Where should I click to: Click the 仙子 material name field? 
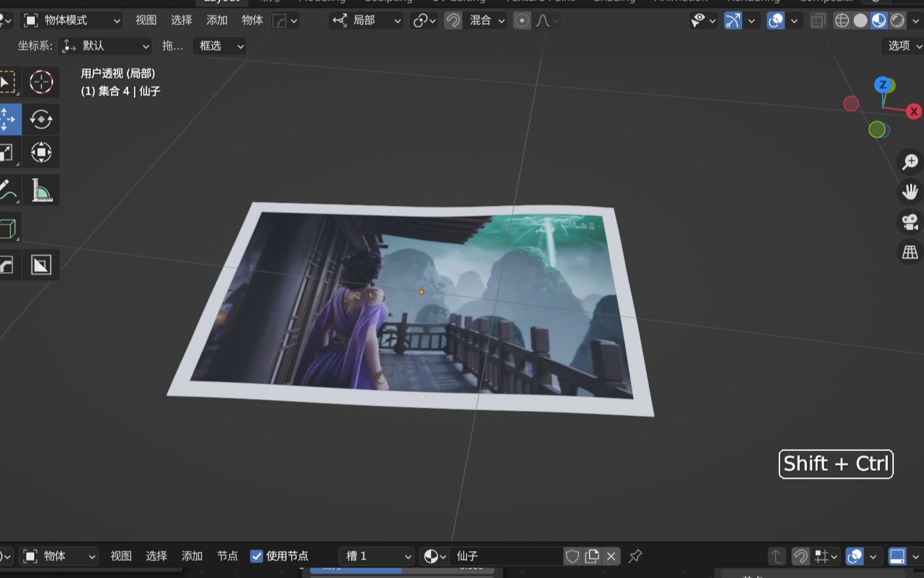(507, 556)
